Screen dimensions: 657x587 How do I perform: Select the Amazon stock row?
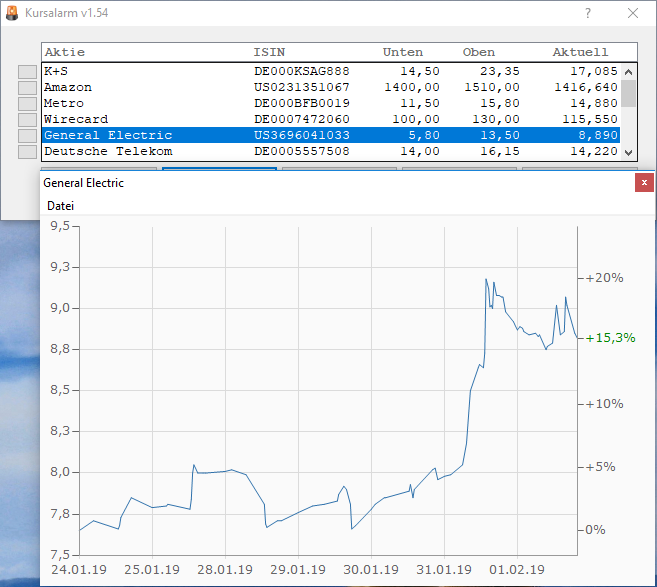click(331, 87)
